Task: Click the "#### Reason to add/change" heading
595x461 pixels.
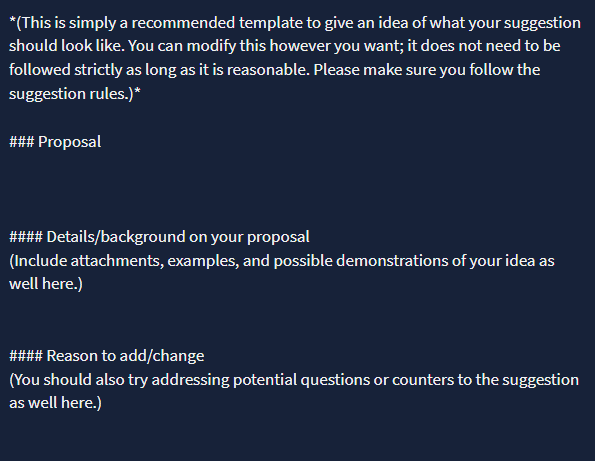Action: (107, 356)
